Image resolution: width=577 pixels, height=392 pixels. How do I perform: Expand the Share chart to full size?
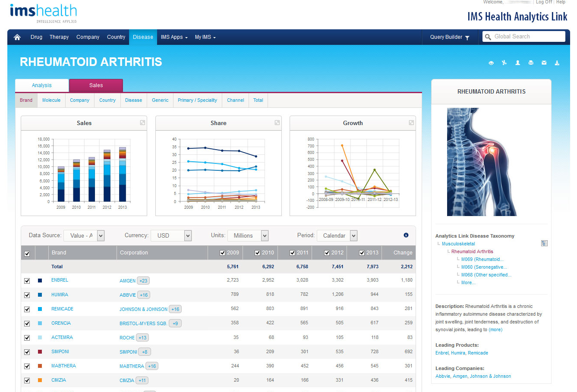[x=277, y=123]
